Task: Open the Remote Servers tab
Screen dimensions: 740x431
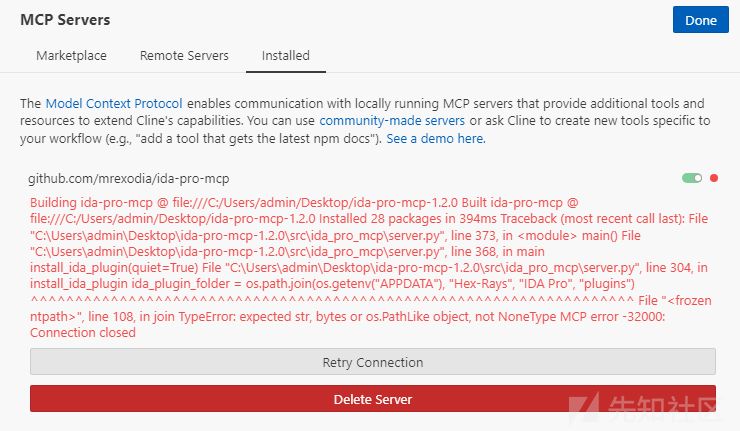Action: click(184, 56)
